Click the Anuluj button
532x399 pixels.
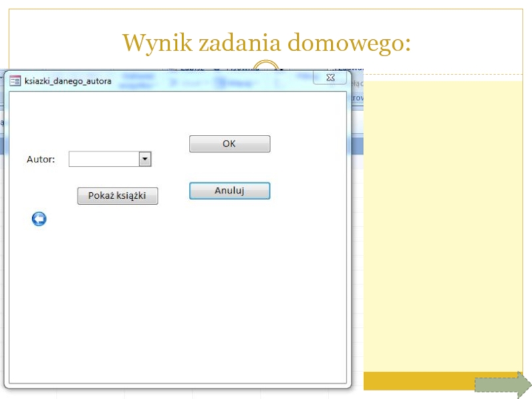point(229,191)
